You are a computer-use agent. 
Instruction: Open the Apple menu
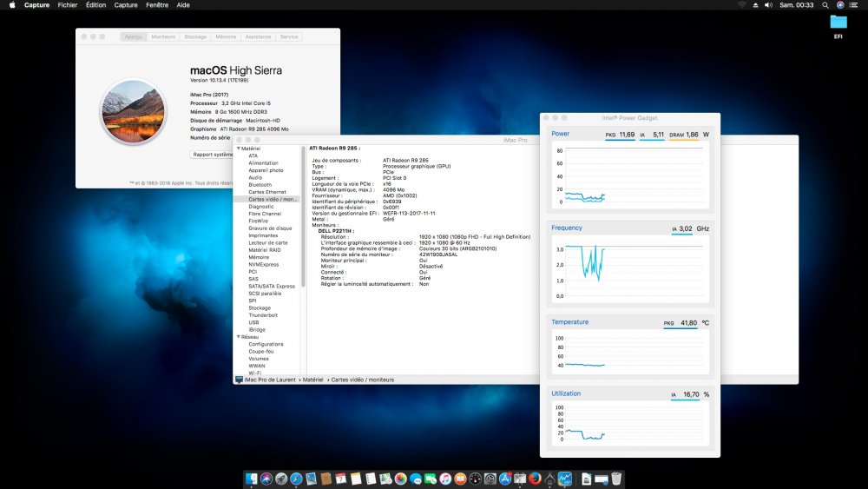click(12, 5)
